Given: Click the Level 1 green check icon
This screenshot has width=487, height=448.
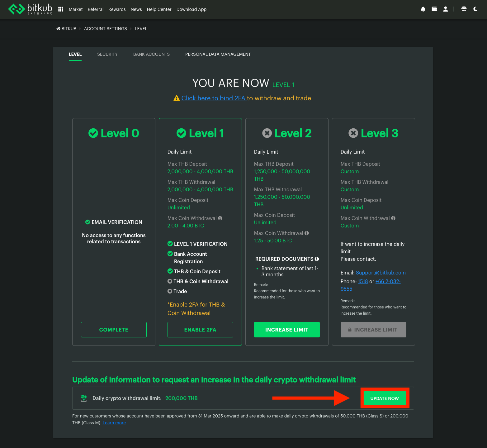Looking at the screenshot, I should [181, 133].
